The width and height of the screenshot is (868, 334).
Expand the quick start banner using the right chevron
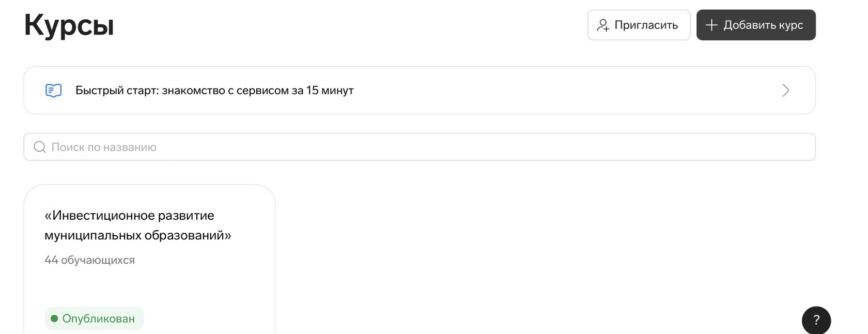point(785,90)
